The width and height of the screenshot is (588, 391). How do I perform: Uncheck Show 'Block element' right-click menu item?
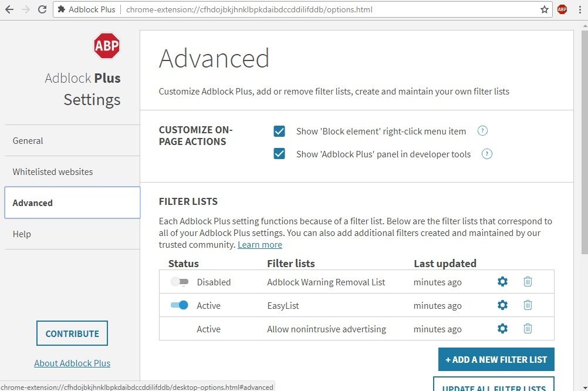[279, 132]
